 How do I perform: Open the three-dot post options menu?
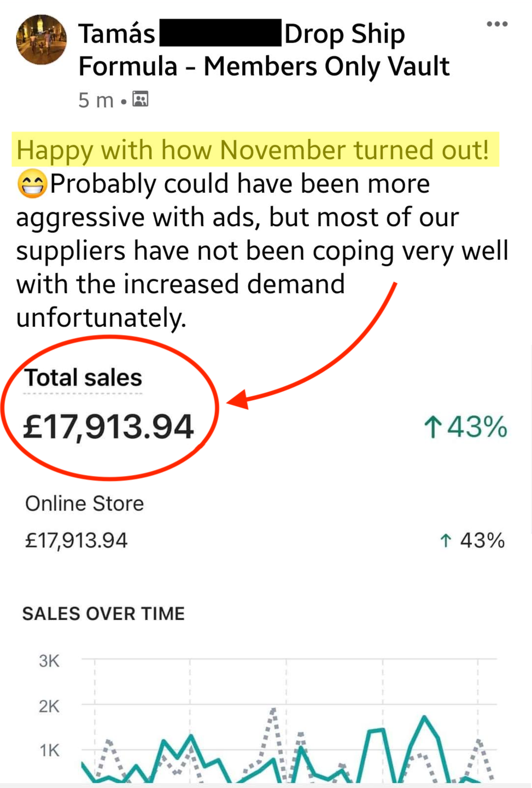[496, 24]
